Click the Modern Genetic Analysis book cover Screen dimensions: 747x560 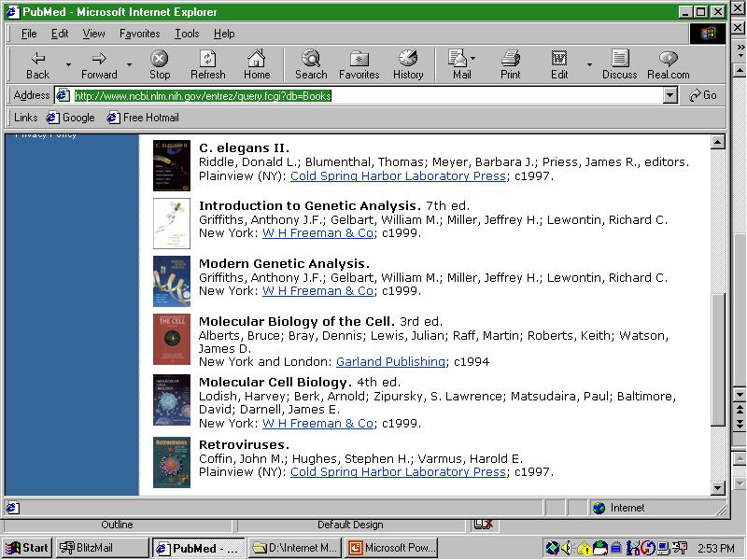172,282
